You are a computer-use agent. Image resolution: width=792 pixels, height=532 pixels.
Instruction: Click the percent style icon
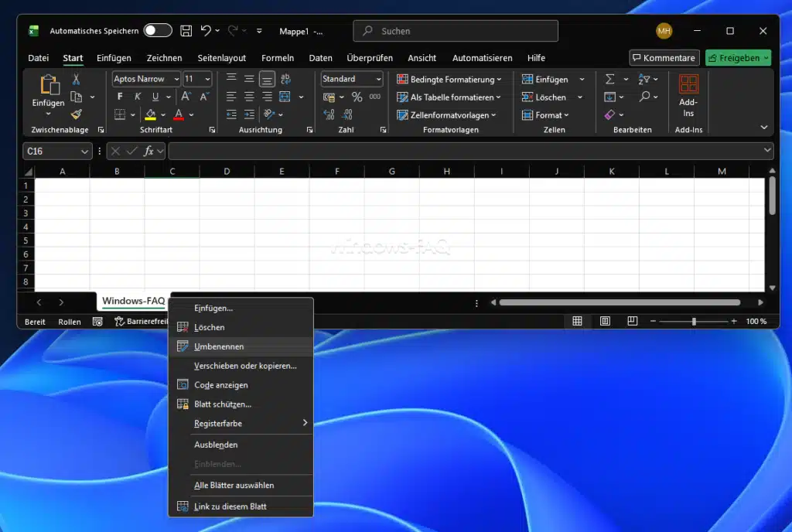point(357,97)
